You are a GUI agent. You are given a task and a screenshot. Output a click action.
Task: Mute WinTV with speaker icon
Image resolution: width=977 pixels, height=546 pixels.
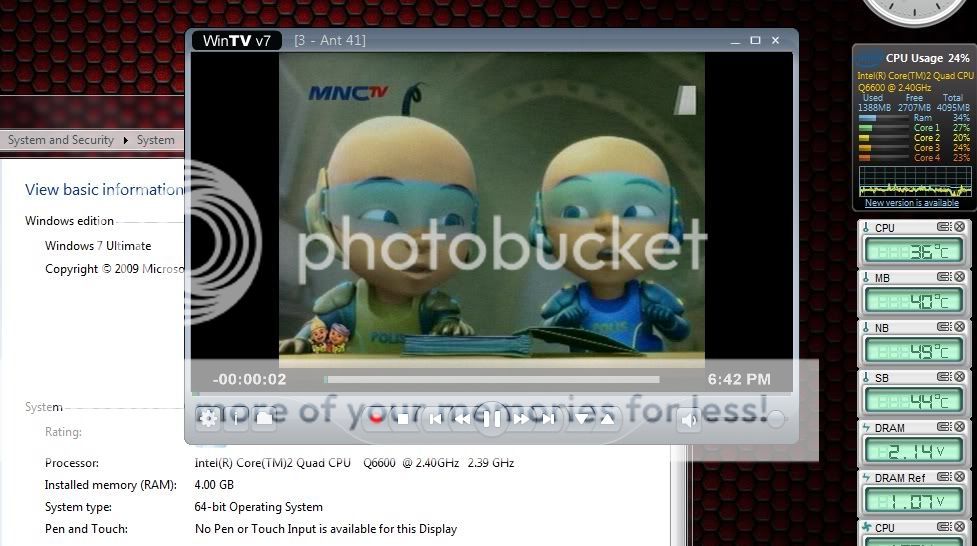click(689, 420)
